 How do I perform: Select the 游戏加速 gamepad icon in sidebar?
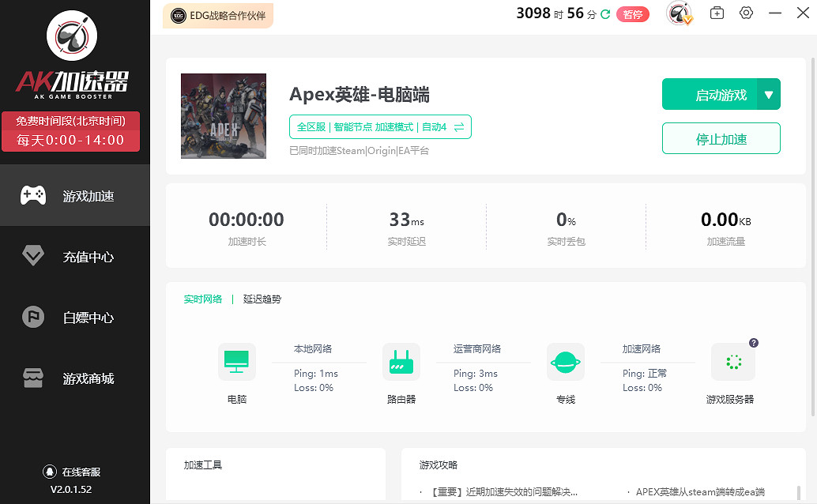(33, 195)
